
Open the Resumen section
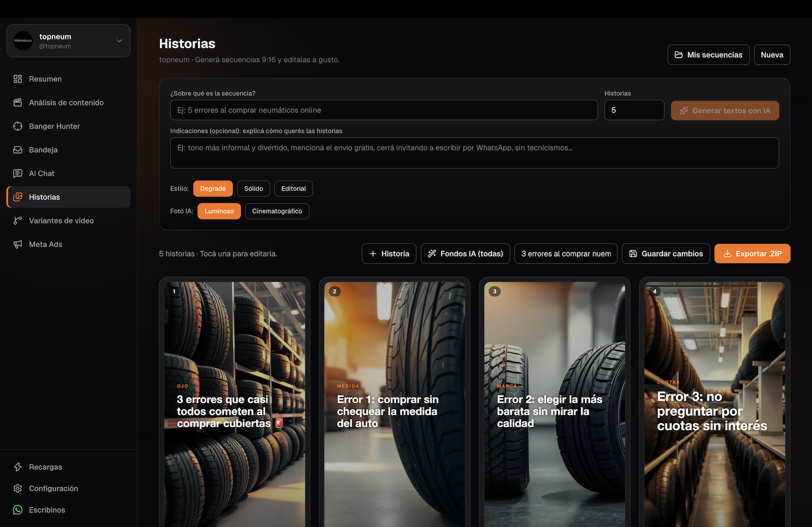pos(69,79)
